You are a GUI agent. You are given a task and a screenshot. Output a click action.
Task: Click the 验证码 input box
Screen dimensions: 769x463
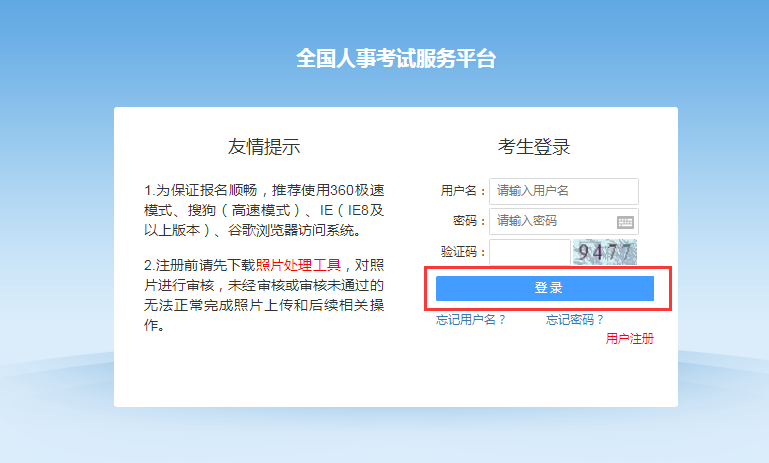(530, 252)
